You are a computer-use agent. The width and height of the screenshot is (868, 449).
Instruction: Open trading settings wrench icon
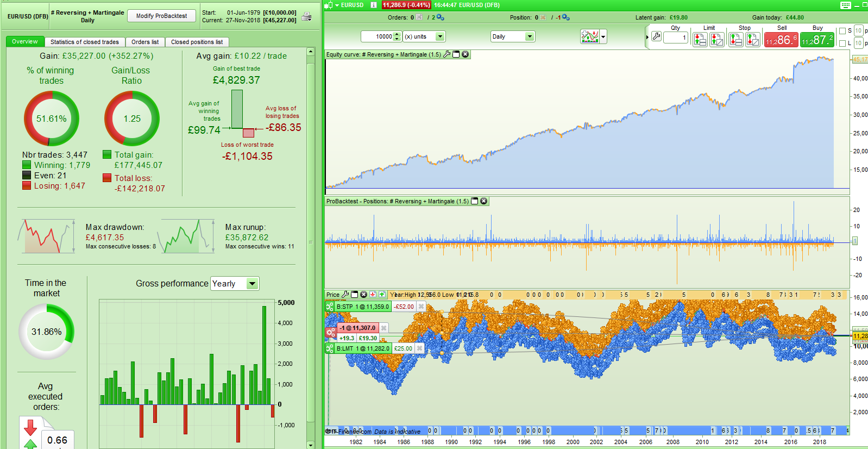coord(656,37)
